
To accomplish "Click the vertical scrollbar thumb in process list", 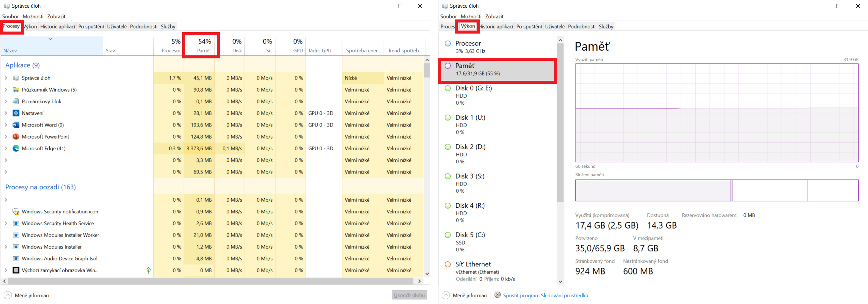I will 427,70.
